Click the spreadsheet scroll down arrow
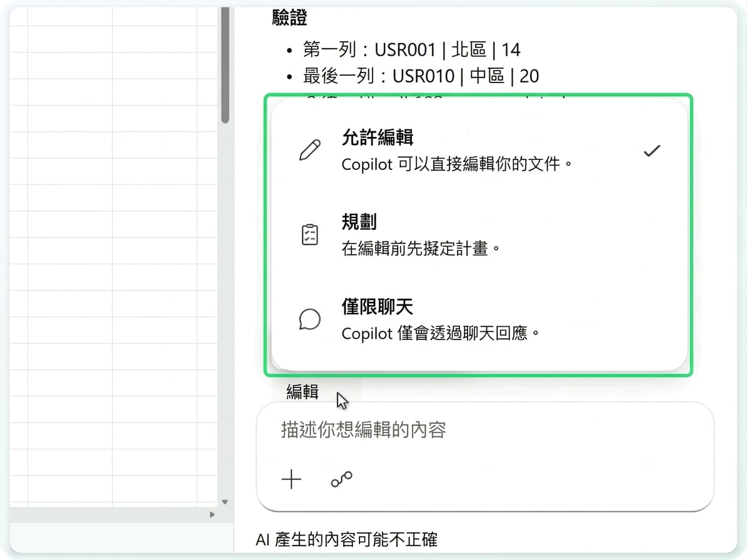 (x=225, y=502)
